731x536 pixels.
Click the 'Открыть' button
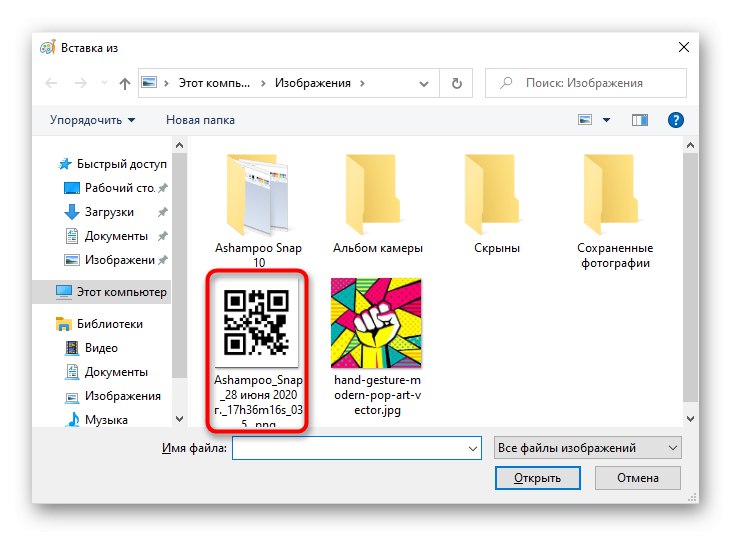pyautogui.click(x=538, y=478)
